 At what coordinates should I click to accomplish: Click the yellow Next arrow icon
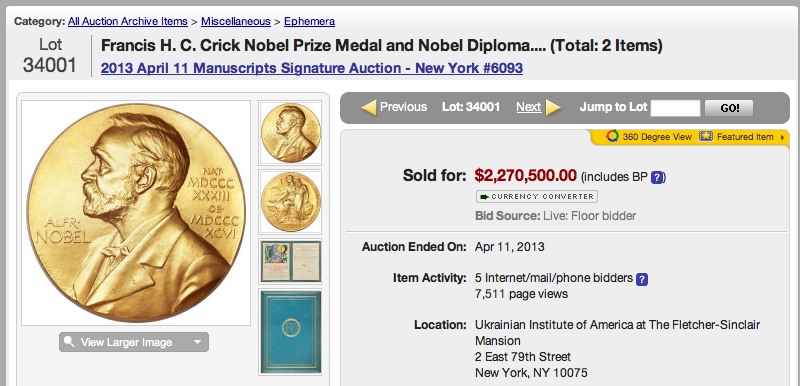pyautogui.click(x=554, y=108)
